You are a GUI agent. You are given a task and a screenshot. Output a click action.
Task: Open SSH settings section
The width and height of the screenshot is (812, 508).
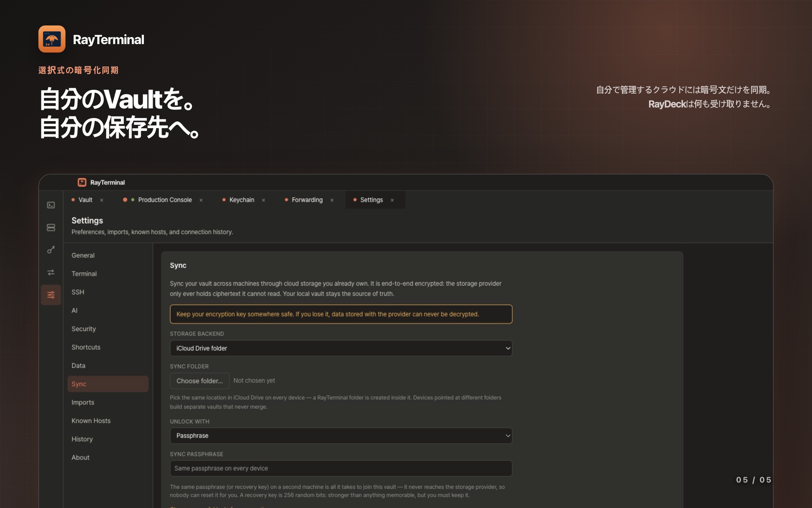(108, 292)
